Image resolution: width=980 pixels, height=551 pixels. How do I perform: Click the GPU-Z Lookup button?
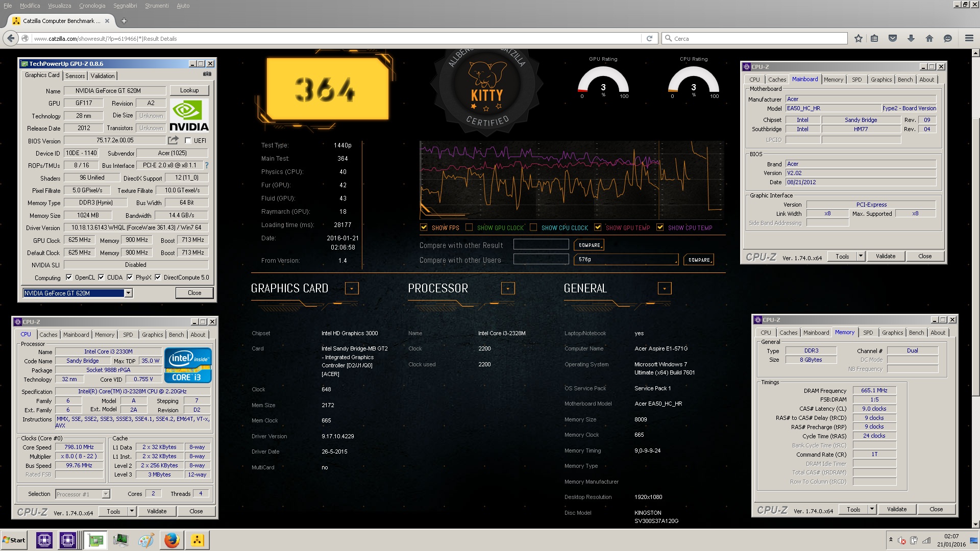189,90
